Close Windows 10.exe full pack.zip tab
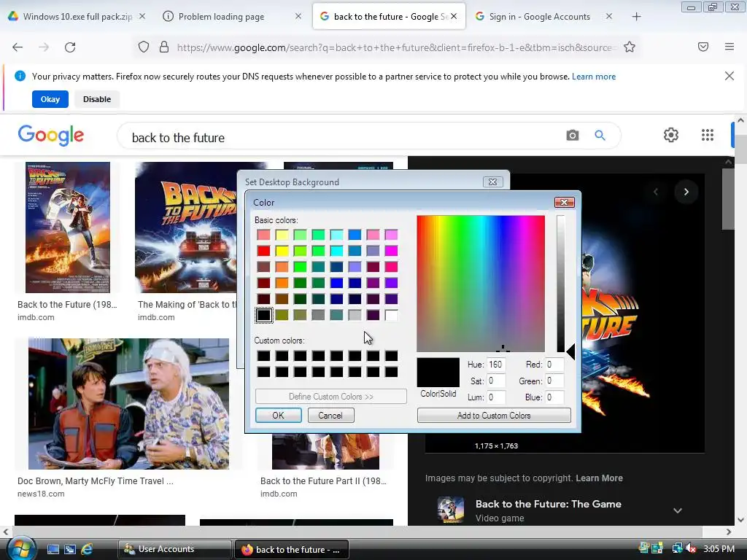Image resolution: width=747 pixels, height=560 pixels. click(142, 16)
